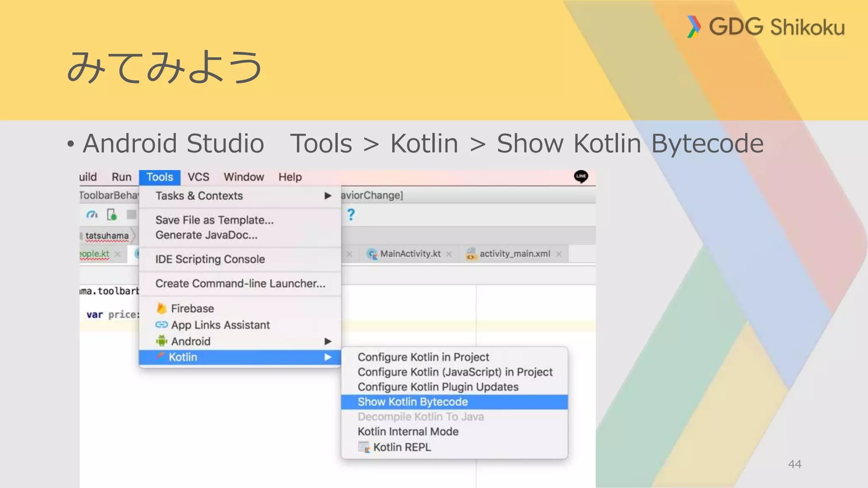Click the Kotlin logo icon in menu
Screen dimensions: 868x488
[160, 356]
